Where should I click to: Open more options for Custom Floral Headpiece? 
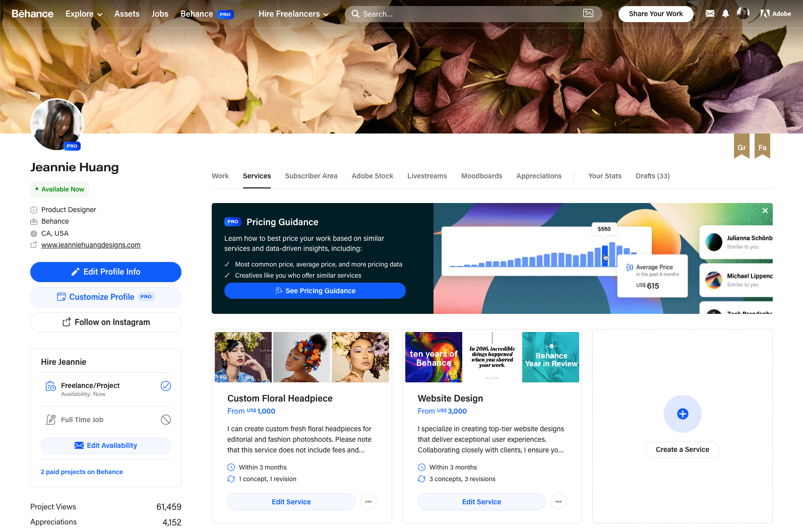point(368,502)
